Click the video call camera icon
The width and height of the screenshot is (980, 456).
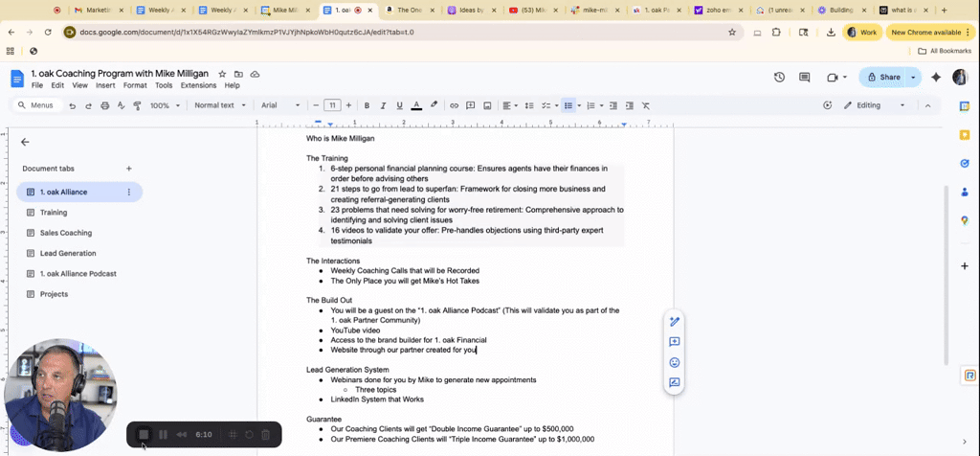tap(832, 77)
